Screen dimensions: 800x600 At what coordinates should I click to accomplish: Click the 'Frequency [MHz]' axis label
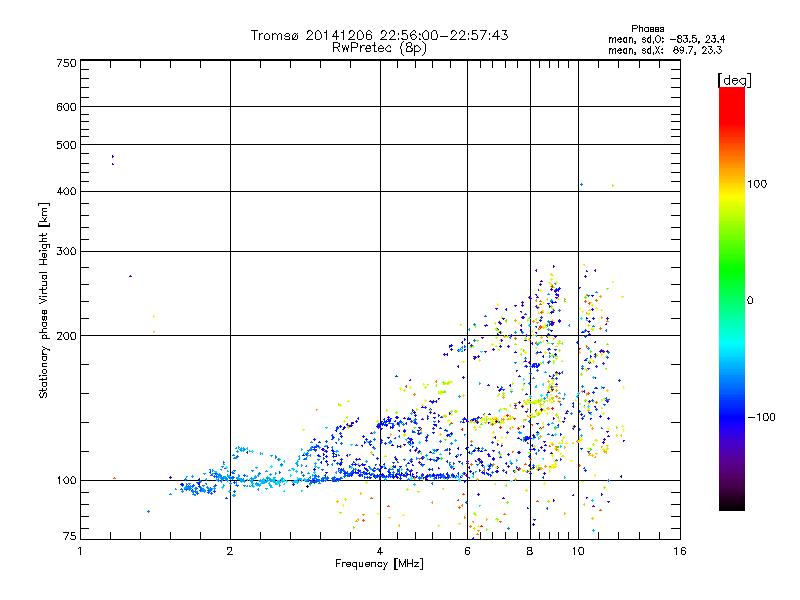[379, 564]
